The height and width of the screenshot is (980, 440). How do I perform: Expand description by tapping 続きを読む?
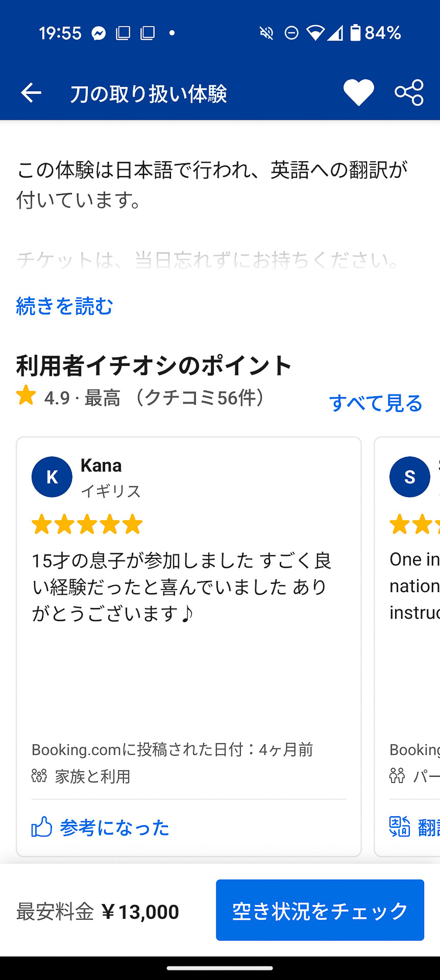tap(64, 306)
